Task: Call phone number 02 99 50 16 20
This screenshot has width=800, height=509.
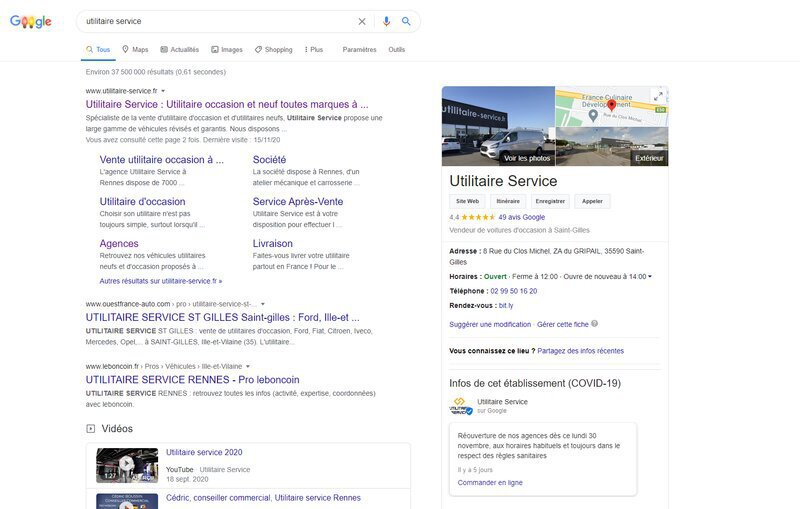Action: coord(514,291)
